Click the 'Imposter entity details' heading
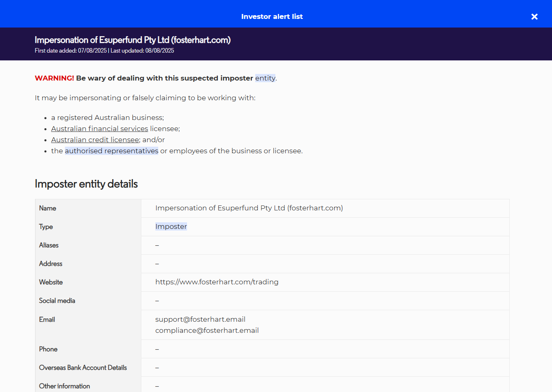Viewport: 552px width, 392px height. click(86, 184)
